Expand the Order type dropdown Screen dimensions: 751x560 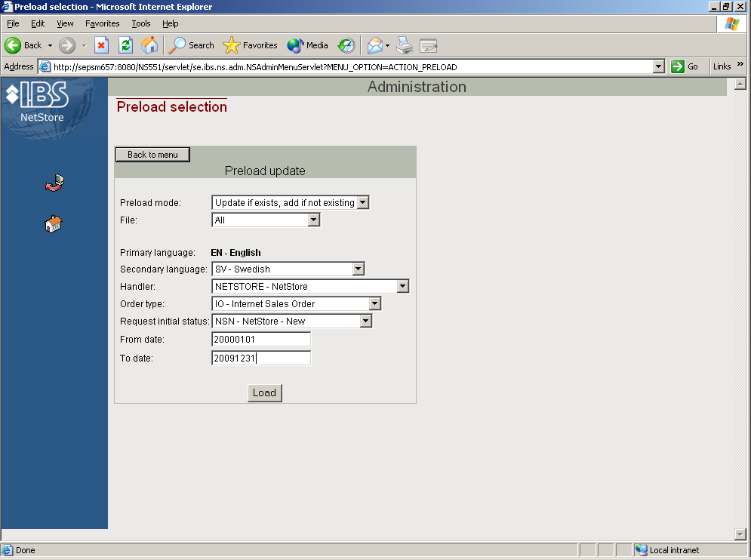pyautogui.click(x=374, y=303)
